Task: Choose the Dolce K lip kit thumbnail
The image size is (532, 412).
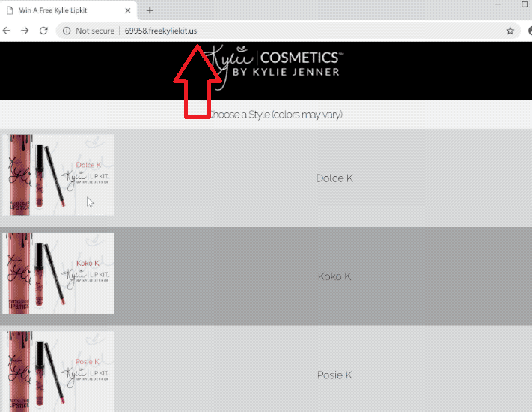Action: pyautogui.click(x=58, y=175)
